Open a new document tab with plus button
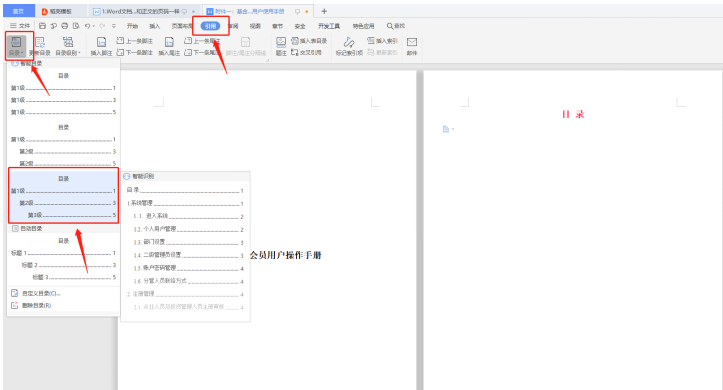 coord(324,11)
